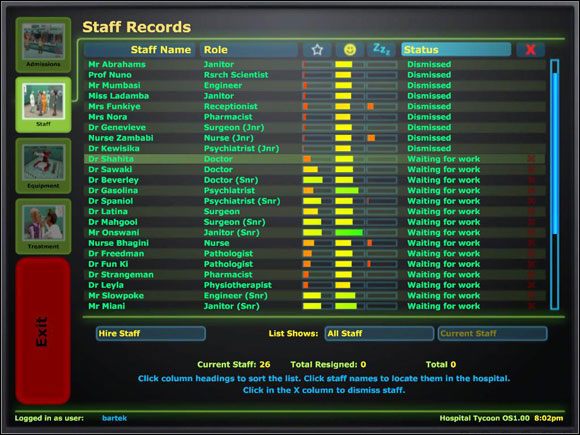Screen dimensions: 580x435
Task: Click the staff list vertical scrollbar
Action: pos(554,184)
